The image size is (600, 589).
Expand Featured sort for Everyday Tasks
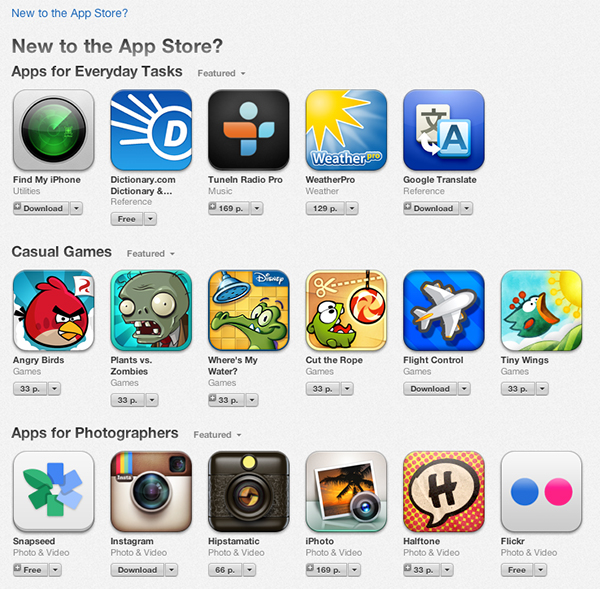point(221,73)
